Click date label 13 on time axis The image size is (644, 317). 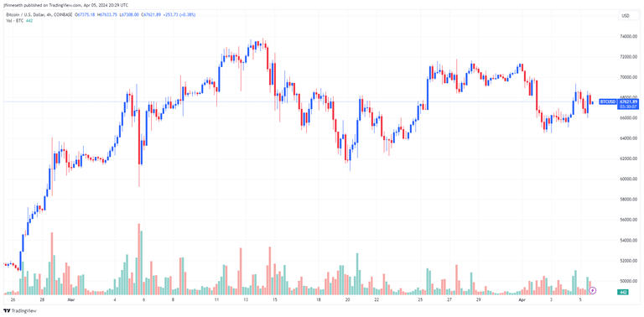coord(246,300)
